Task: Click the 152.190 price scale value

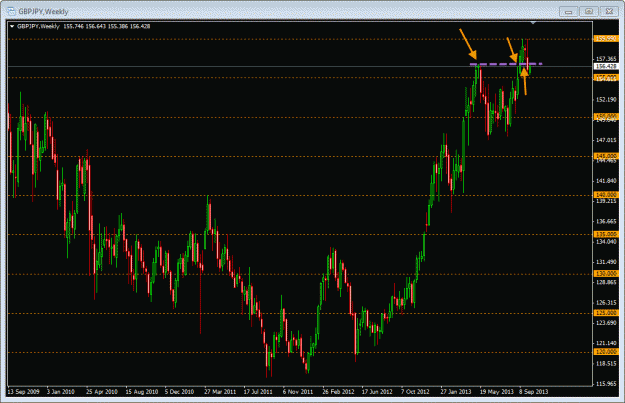Action: (x=606, y=100)
